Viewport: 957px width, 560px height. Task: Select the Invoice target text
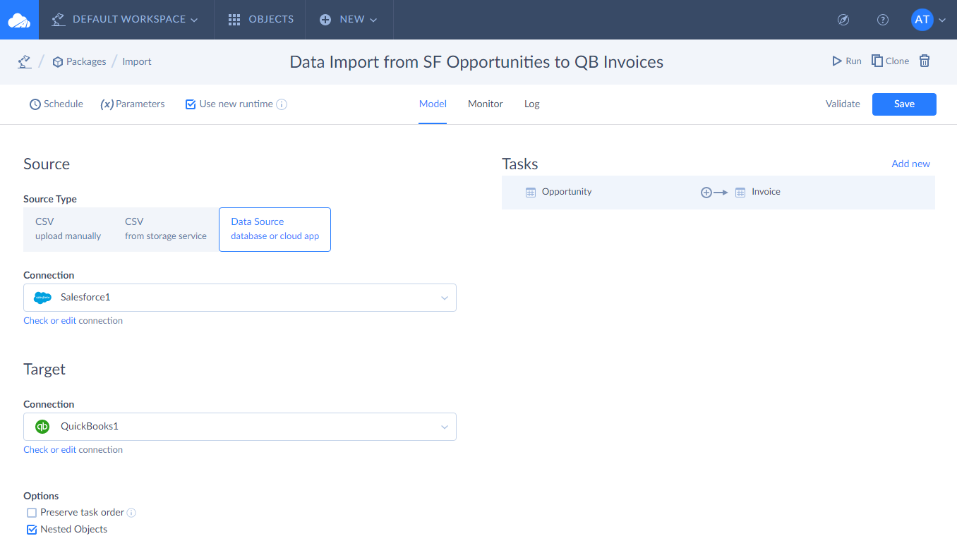click(766, 192)
